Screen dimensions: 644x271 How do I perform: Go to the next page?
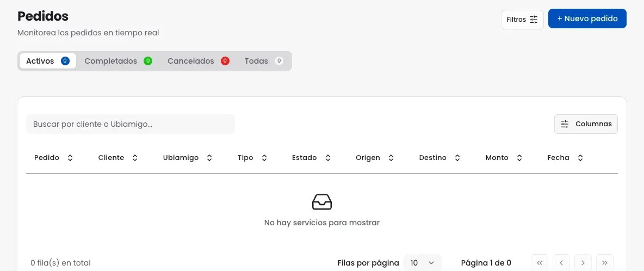[x=583, y=263]
